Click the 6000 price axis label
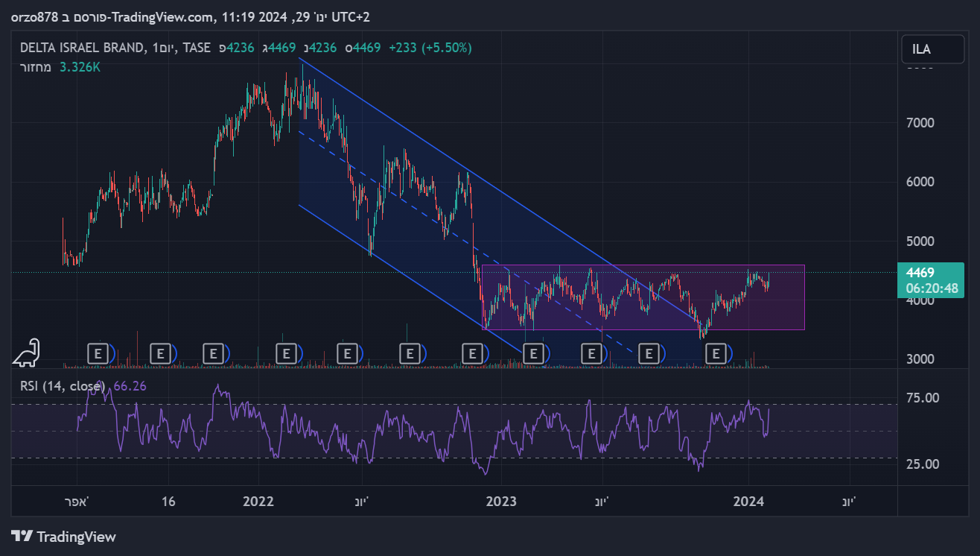 click(920, 182)
